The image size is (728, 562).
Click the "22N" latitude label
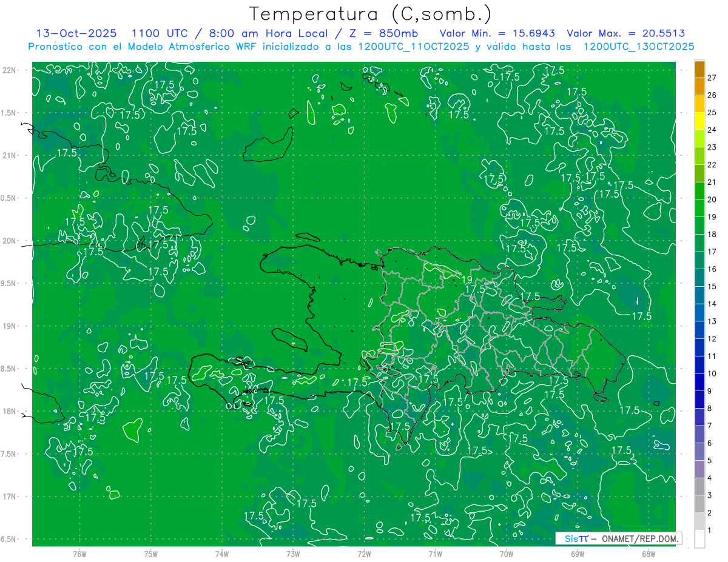pyautogui.click(x=10, y=70)
